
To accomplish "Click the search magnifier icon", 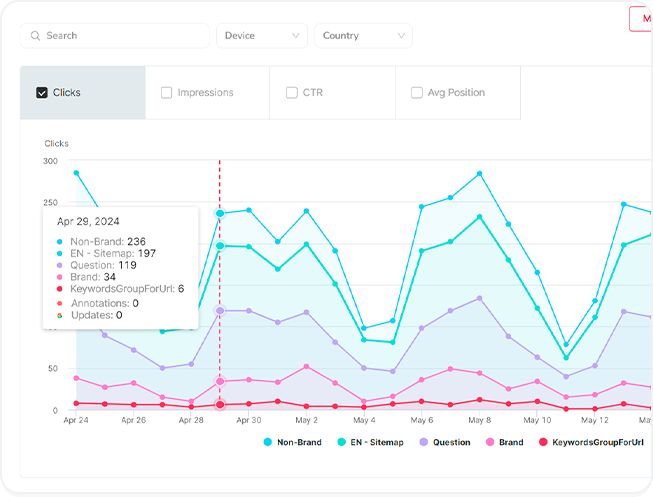I will 36,36.
